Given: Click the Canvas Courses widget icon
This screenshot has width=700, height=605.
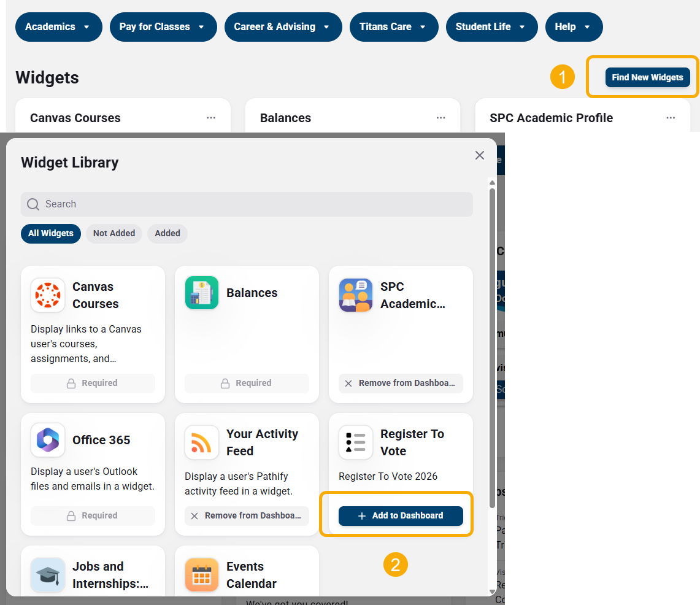Looking at the screenshot, I should click(48, 295).
